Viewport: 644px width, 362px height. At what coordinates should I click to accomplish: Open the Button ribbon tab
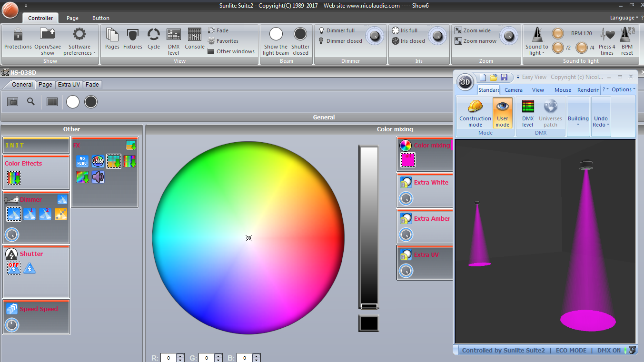click(x=101, y=18)
